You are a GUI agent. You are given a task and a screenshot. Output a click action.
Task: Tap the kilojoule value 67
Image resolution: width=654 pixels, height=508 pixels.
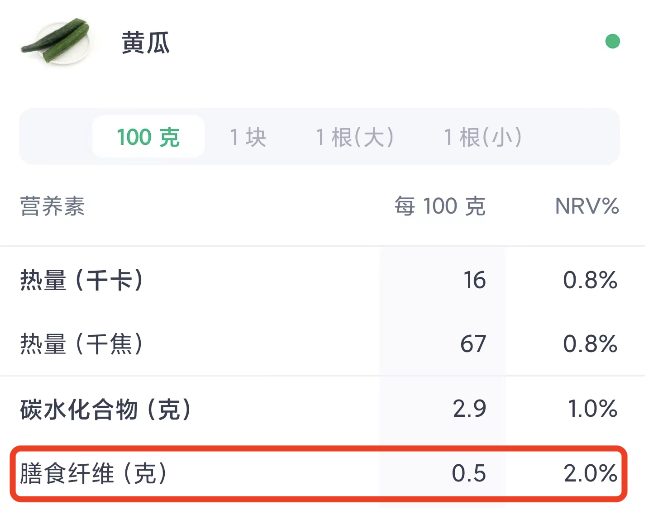(x=473, y=344)
